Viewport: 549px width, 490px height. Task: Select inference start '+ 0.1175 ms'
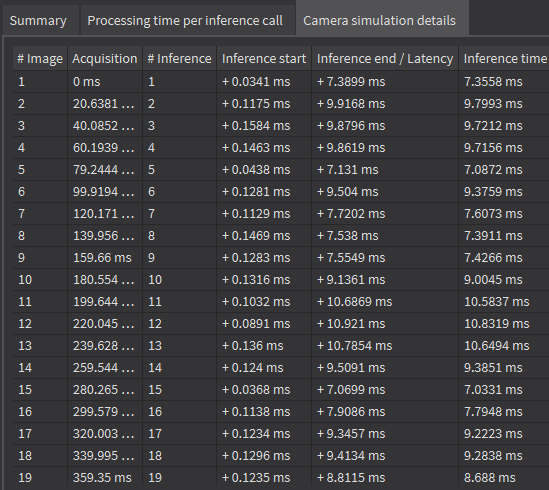click(x=264, y=104)
